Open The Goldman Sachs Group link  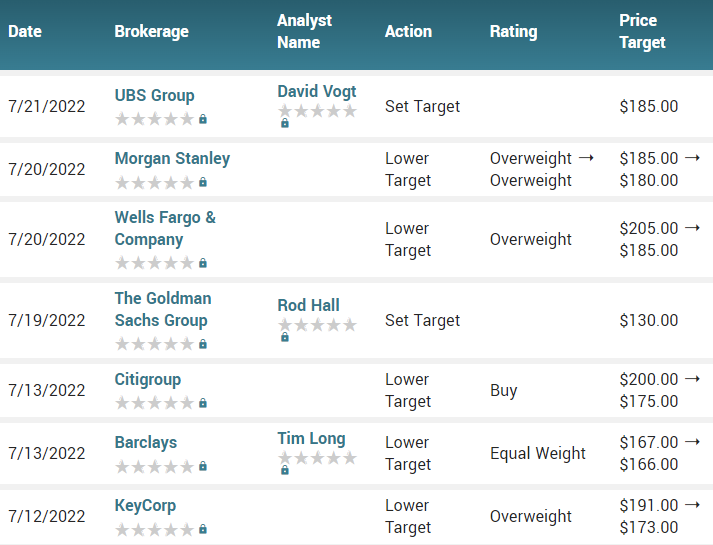pos(163,310)
